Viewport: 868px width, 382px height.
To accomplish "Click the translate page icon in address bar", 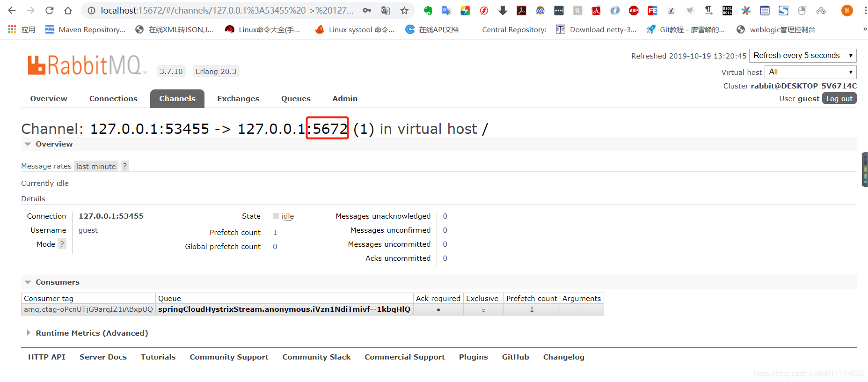I will [386, 10].
